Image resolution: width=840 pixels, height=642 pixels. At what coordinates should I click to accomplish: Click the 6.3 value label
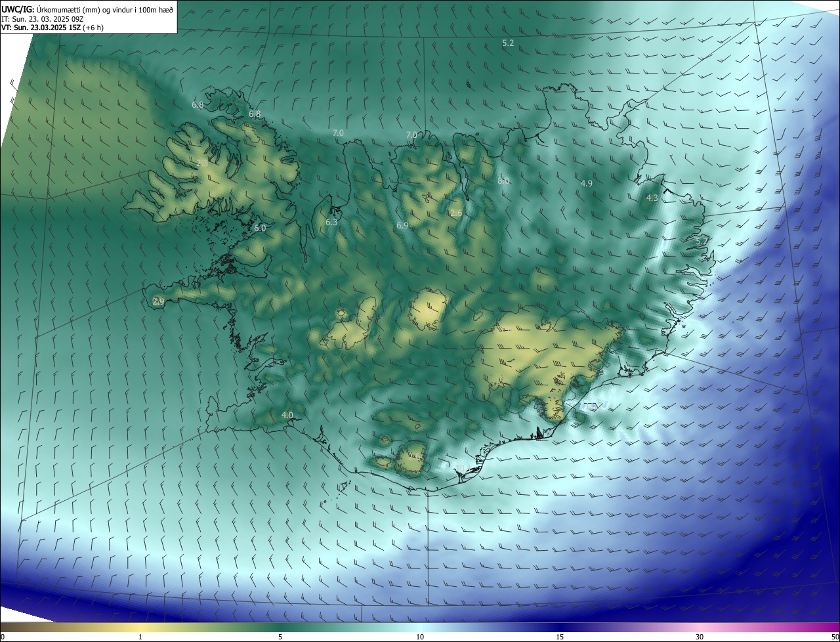point(331,222)
